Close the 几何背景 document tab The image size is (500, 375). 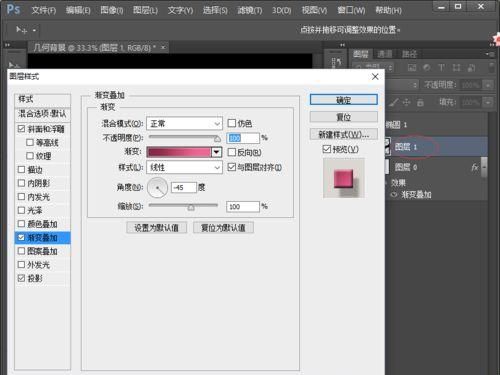pos(163,48)
